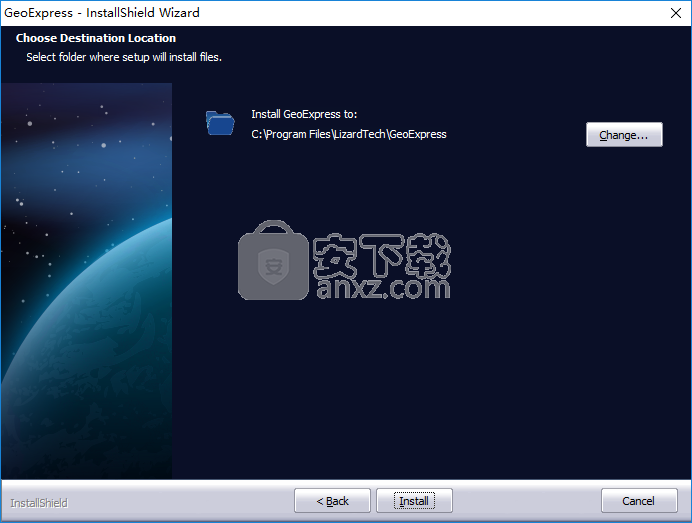Click the blue destination folder icon
This screenshot has width=692, height=523.
220,123
